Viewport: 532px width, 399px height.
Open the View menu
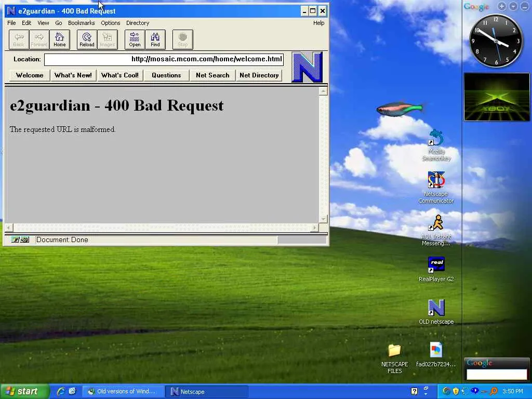click(43, 23)
